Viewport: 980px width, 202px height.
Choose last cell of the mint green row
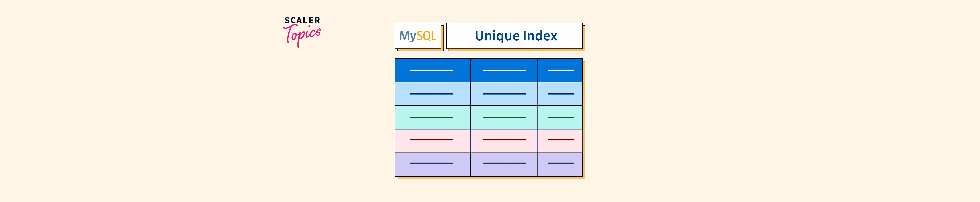pos(560,117)
